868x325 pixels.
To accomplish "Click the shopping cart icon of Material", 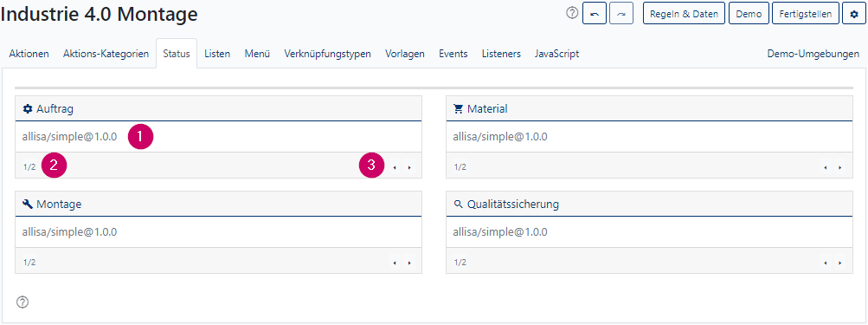I will coord(459,108).
